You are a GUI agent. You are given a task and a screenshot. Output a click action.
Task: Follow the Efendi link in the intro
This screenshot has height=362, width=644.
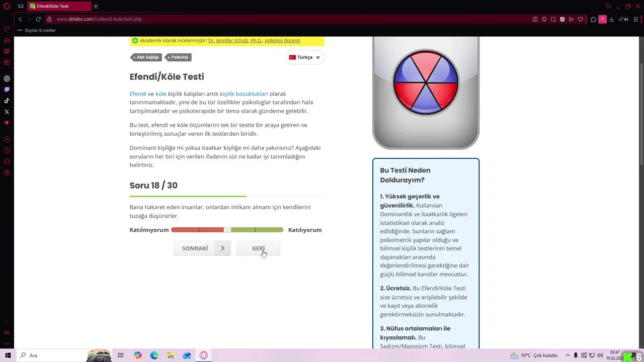[x=138, y=94]
